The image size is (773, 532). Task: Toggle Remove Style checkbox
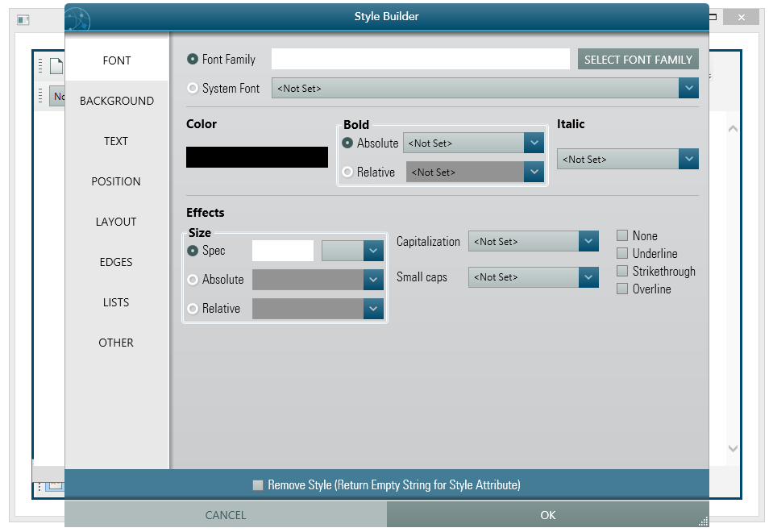(x=258, y=485)
